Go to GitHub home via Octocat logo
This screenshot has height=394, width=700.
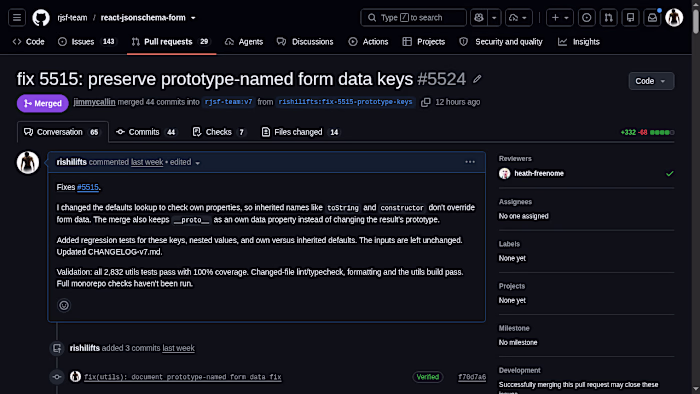[x=41, y=18]
